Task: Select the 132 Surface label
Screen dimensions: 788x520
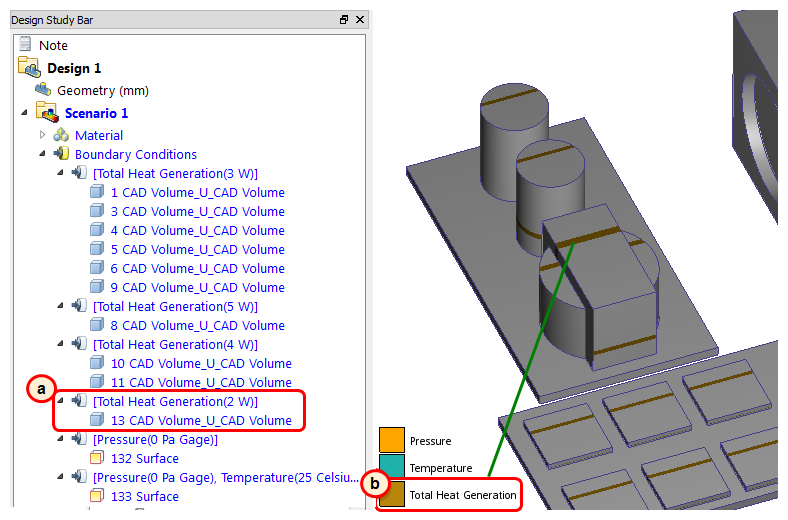Action: [x=145, y=458]
